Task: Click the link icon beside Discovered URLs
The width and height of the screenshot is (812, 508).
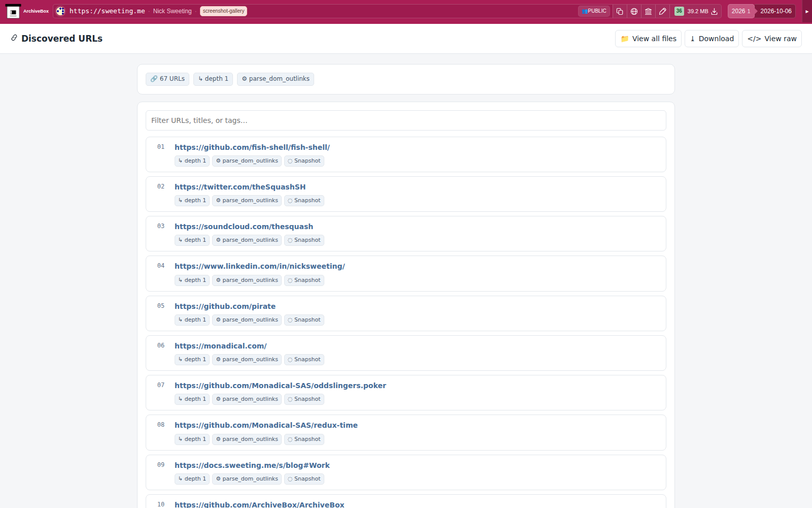Action: tap(14, 38)
